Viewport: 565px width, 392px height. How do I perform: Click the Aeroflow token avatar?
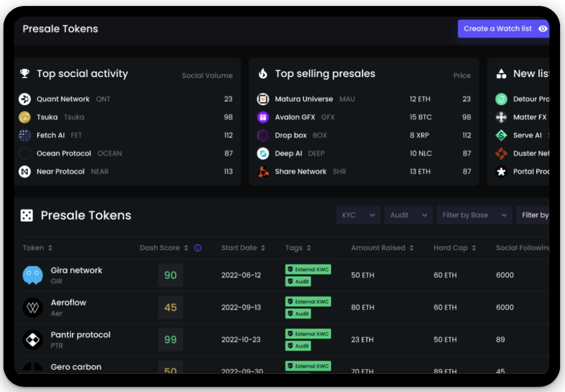[x=33, y=307]
